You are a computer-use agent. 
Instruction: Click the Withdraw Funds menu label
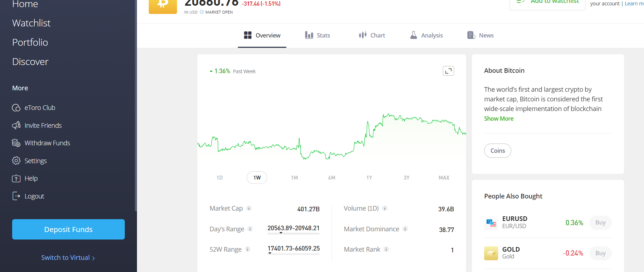(x=47, y=143)
